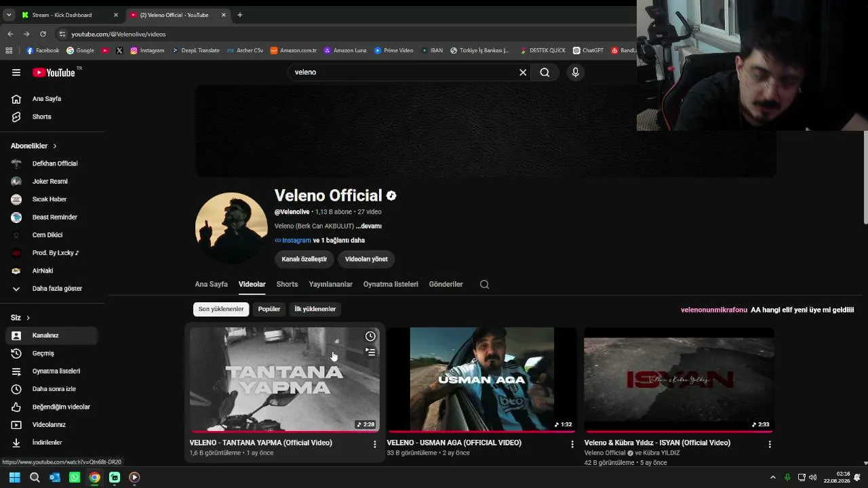Play the ISYAN video thumbnail
868x488 pixels.
point(679,380)
